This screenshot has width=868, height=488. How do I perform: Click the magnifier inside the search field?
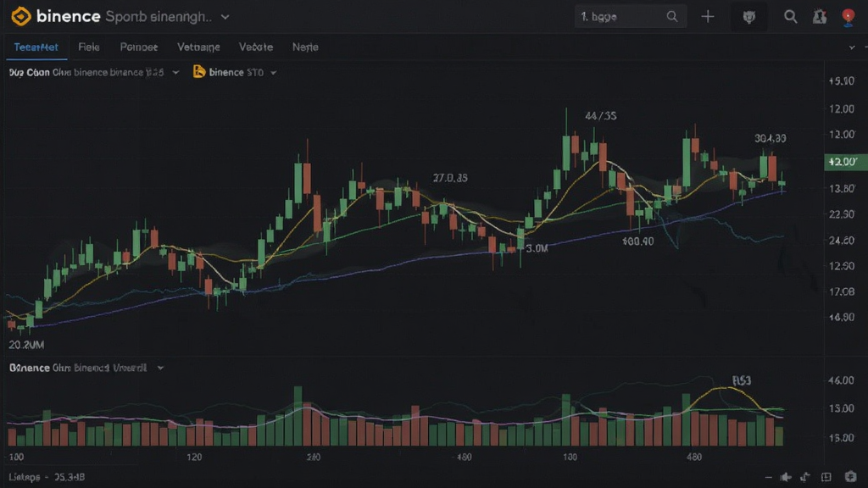(672, 17)
